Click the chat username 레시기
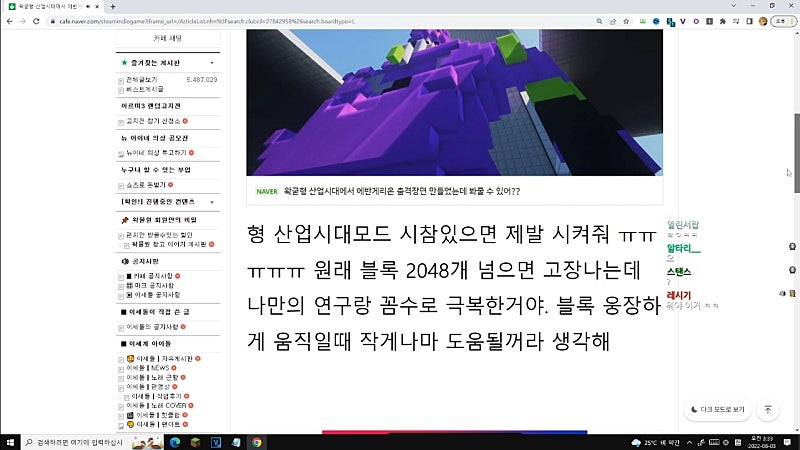 [x=679, y=295]
